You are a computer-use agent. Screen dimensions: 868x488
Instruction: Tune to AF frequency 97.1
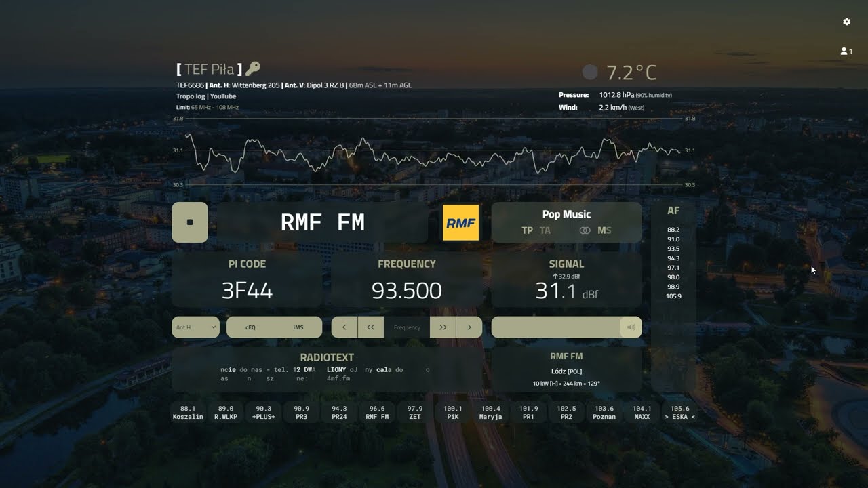pyautogui.click(x=673, y=268)
